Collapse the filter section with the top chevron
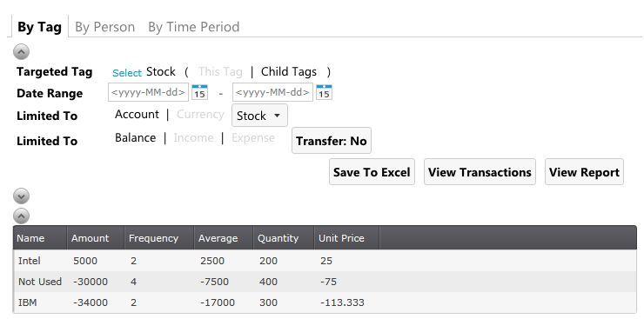644x319 pixels. [22, 51]
